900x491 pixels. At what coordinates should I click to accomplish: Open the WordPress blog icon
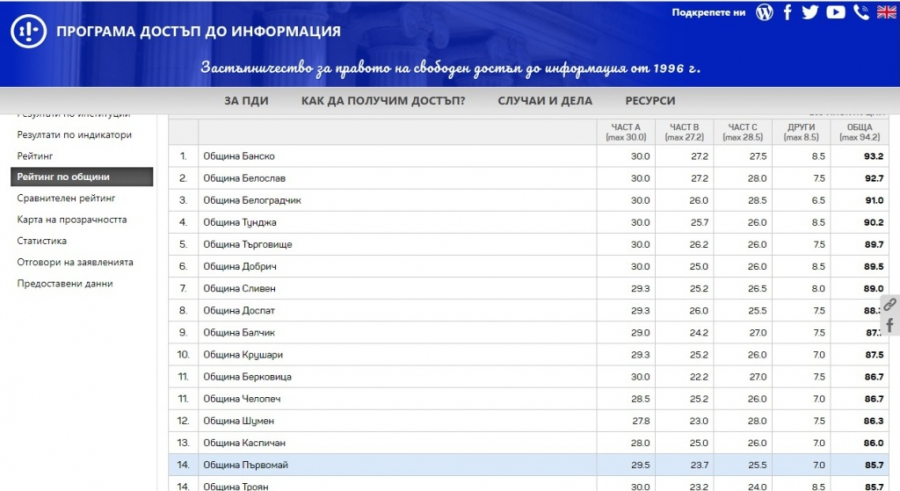pos(764,12)
